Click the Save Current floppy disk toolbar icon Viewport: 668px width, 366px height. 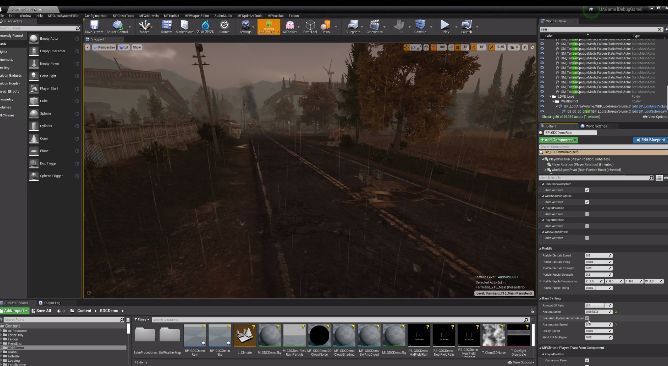click(x=94, y=26)
